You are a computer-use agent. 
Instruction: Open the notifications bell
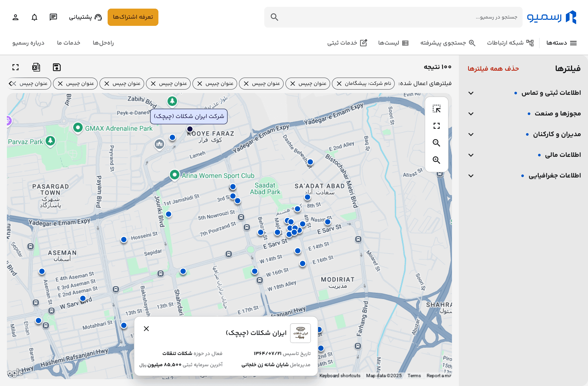tap(34, 17)
